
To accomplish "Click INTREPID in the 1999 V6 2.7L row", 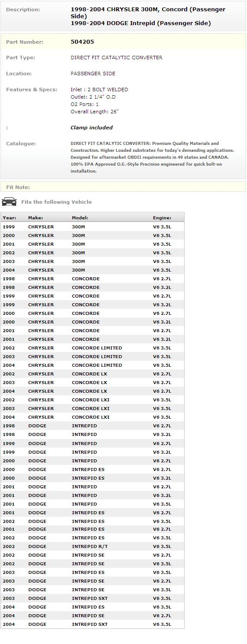I will click(x=84, y=443).
